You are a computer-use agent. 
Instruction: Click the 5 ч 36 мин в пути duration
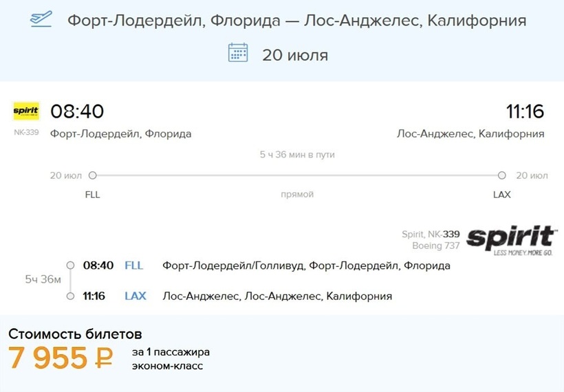click(x=297, y=155)
